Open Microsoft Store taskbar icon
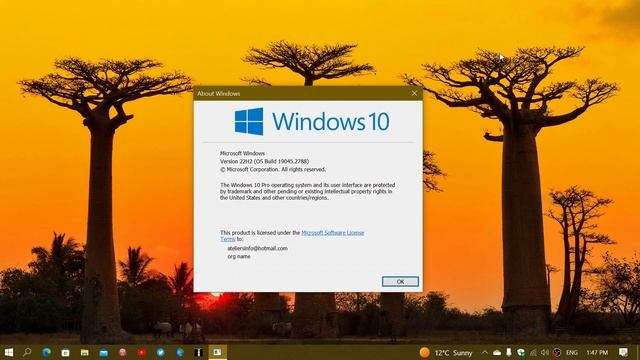Image resolution: width=640 pixels, height=360 pixels. 65,352
